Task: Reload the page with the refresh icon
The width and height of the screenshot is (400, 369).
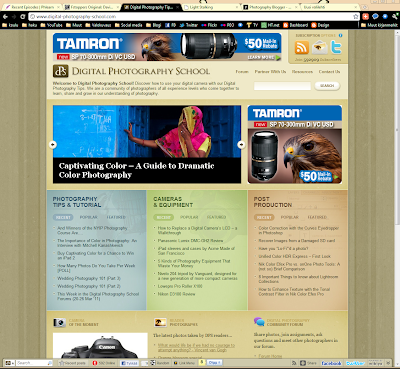Action: 23,17
